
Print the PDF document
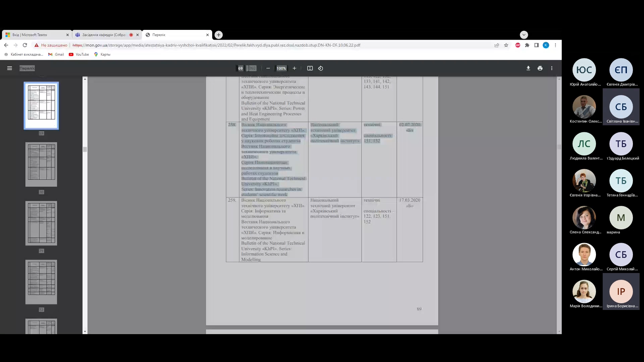click(x=540, y=68)
